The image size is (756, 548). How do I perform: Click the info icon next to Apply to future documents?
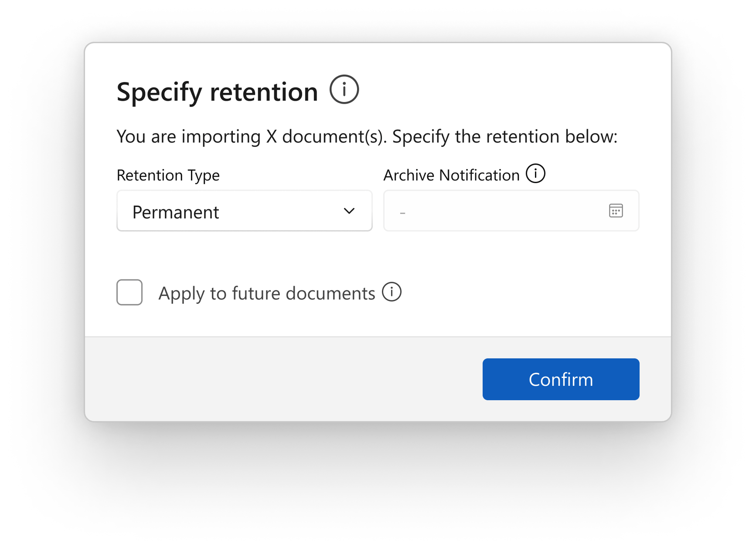(x=392, y=293)
